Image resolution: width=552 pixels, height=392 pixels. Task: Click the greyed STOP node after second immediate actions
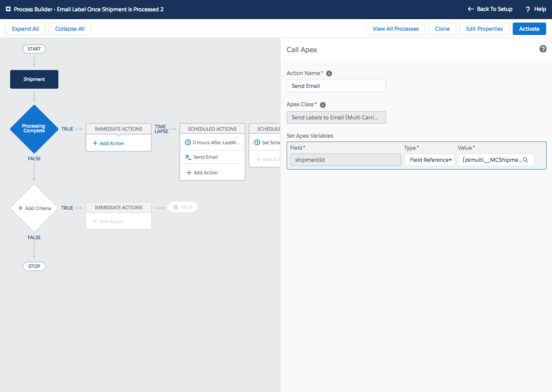coord(183,207)
